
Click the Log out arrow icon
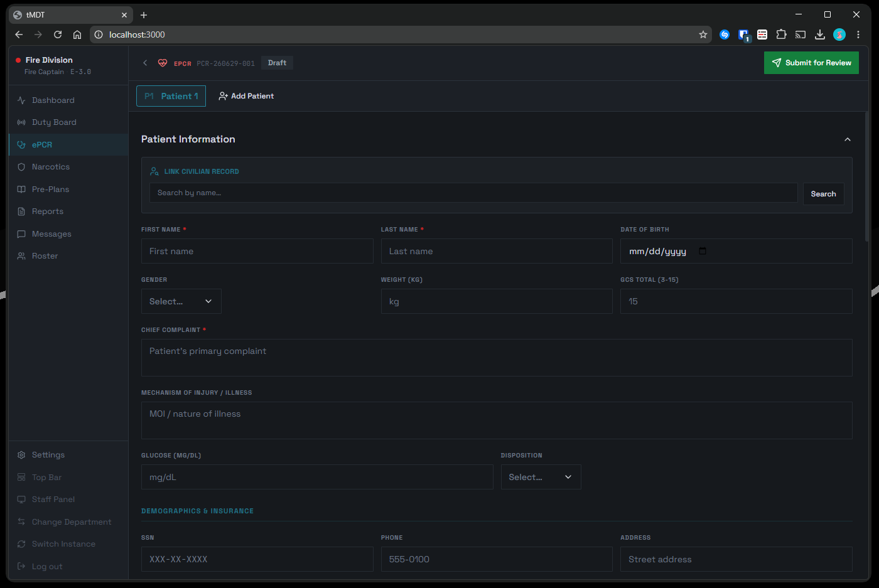[x=21, y=567]
